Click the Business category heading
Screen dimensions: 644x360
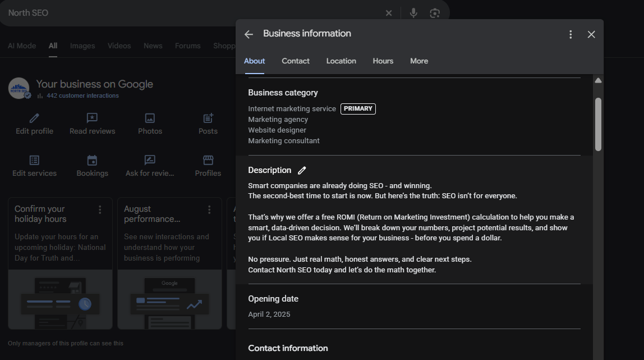point(283,93)
